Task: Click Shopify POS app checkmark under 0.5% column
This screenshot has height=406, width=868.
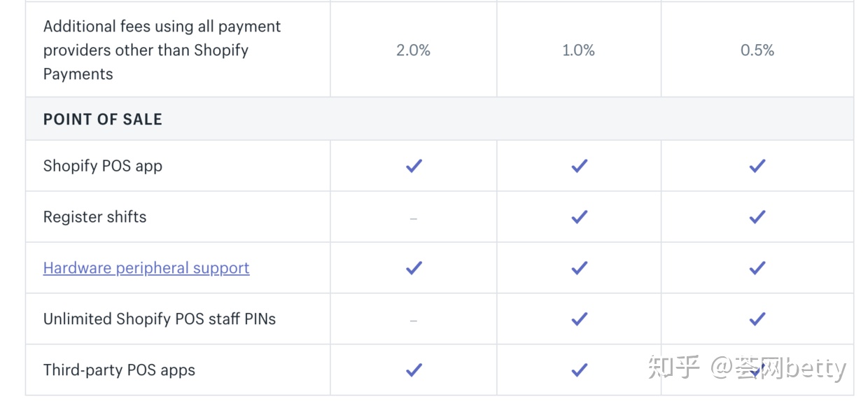Action: (x=757, y=166)
